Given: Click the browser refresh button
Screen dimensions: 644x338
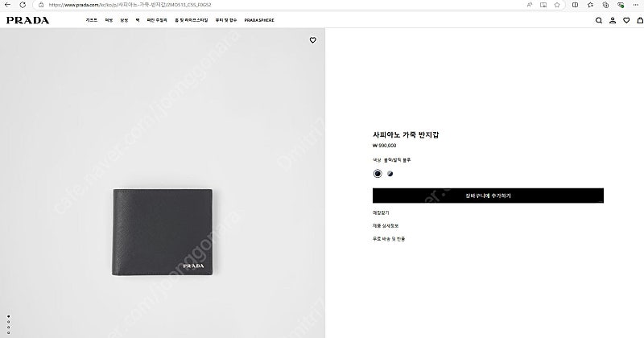Looking at the screenshot, I should point(23,5).
